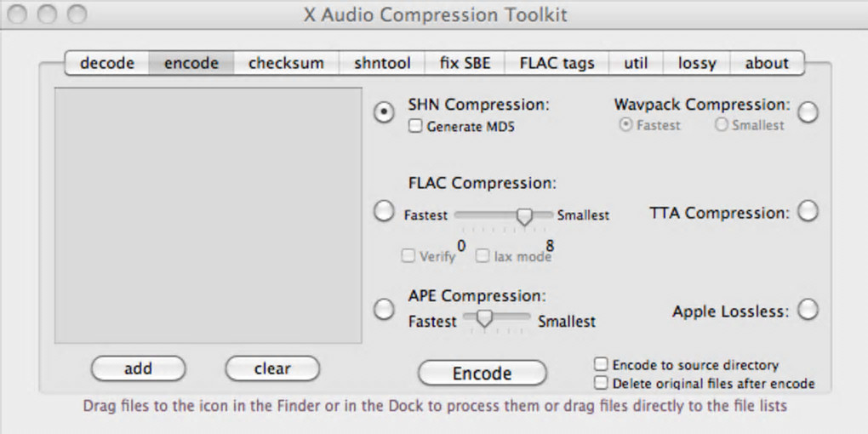Click the add button below file list
868x434 pixels.
[138, 368]
